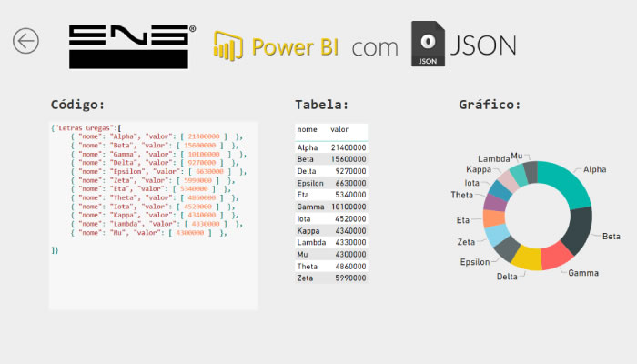Select the dark gray Mu donut slice
The image size is (637, 364).
531,171
